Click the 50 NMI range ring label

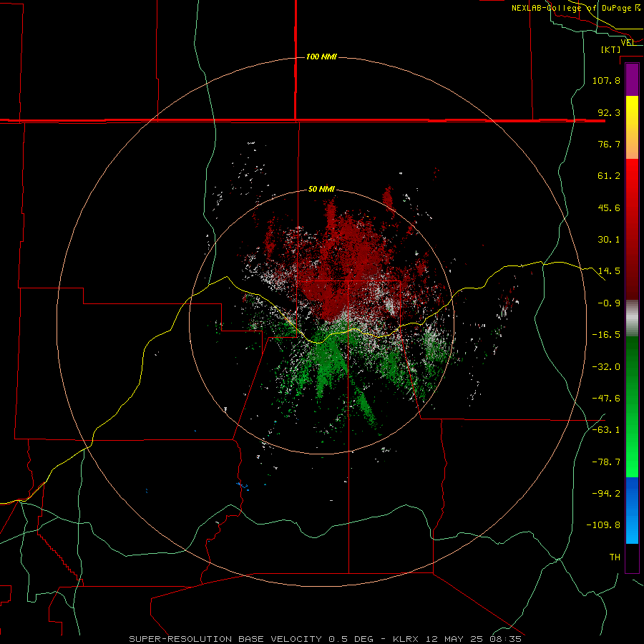click(321, 190)
